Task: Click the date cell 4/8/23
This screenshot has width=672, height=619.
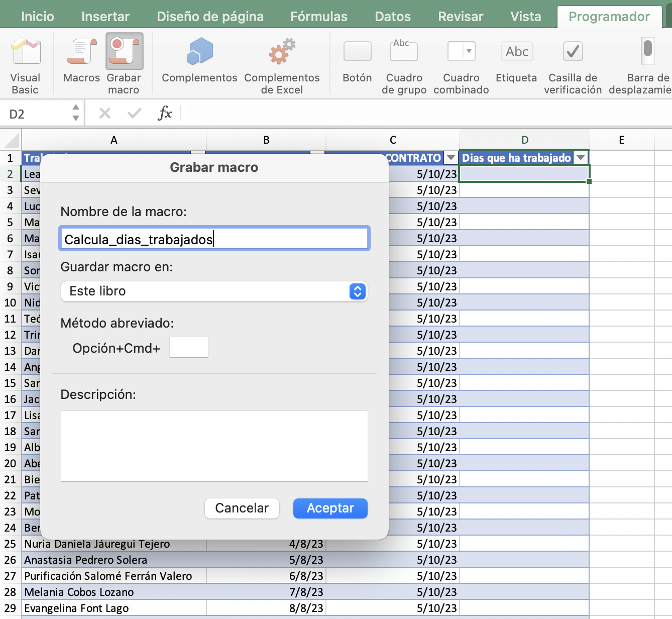Action: click(x=266, y=544)
